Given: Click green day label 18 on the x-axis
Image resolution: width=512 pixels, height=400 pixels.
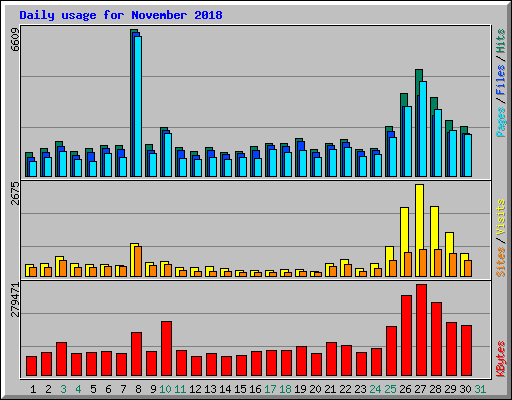Looking at the screenshot, I should 285,389.
